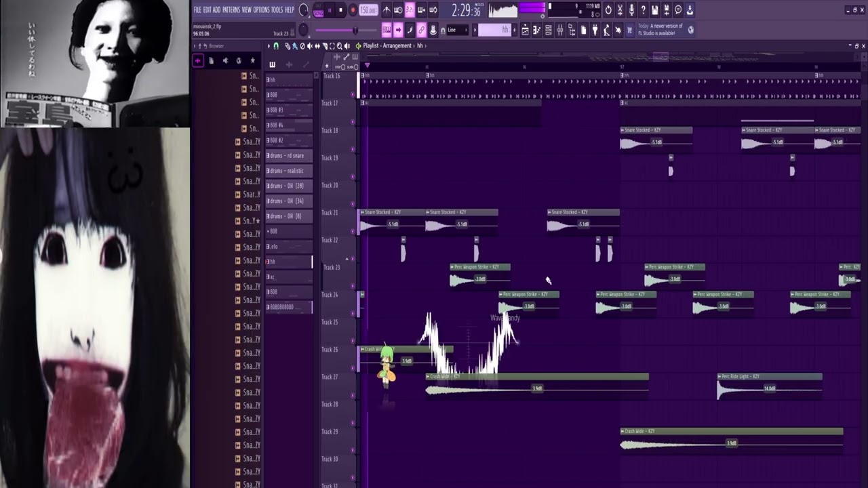Select 'drums - rd snare' in picker
Screen dimensions: 868x488
click(289, 155)
